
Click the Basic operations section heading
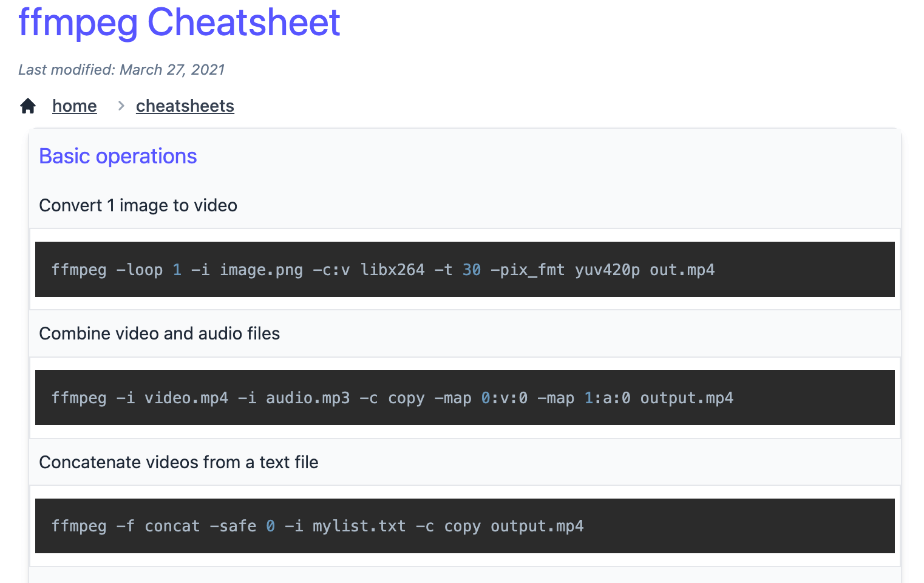[118, 156]
